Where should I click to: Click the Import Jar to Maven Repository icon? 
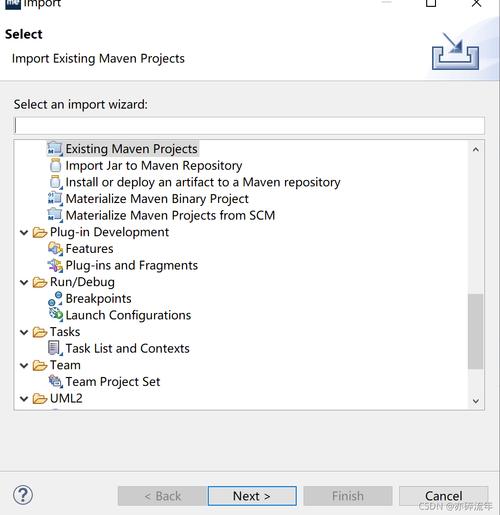pos(55,165)
